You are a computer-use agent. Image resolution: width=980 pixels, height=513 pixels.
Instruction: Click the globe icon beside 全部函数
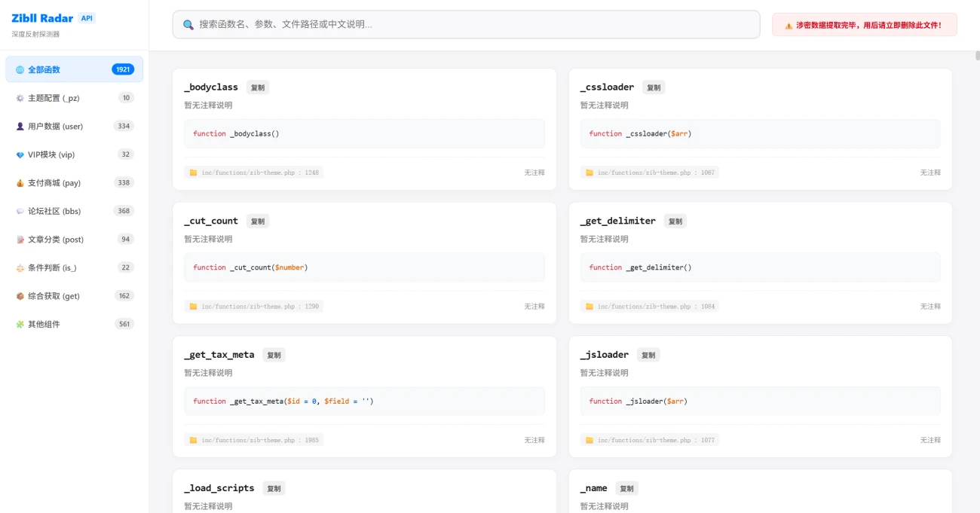(18, 69)
